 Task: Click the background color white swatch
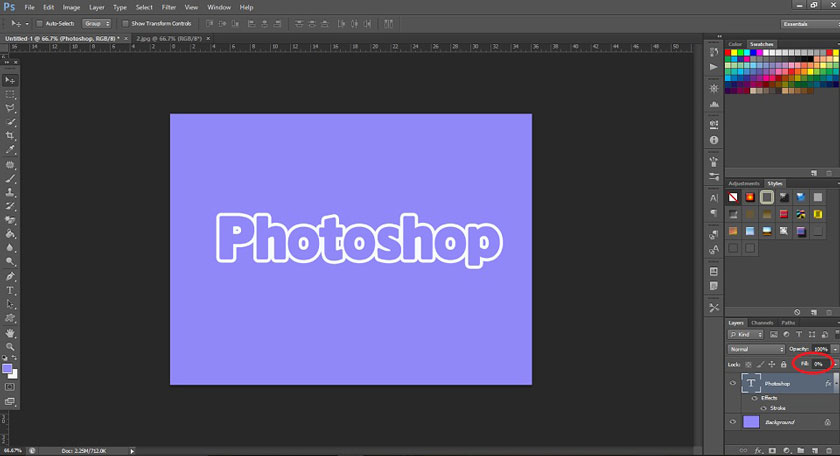[x=14, y=375]
